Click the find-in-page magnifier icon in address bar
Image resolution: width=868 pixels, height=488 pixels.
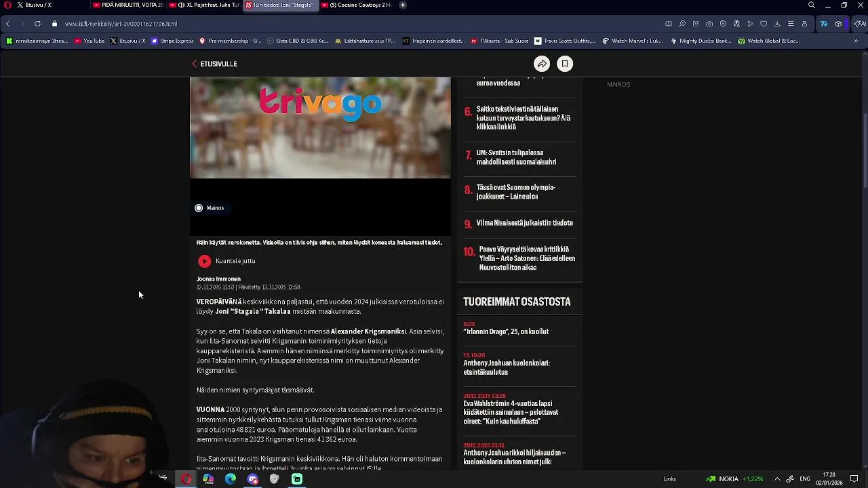[682, 24]
